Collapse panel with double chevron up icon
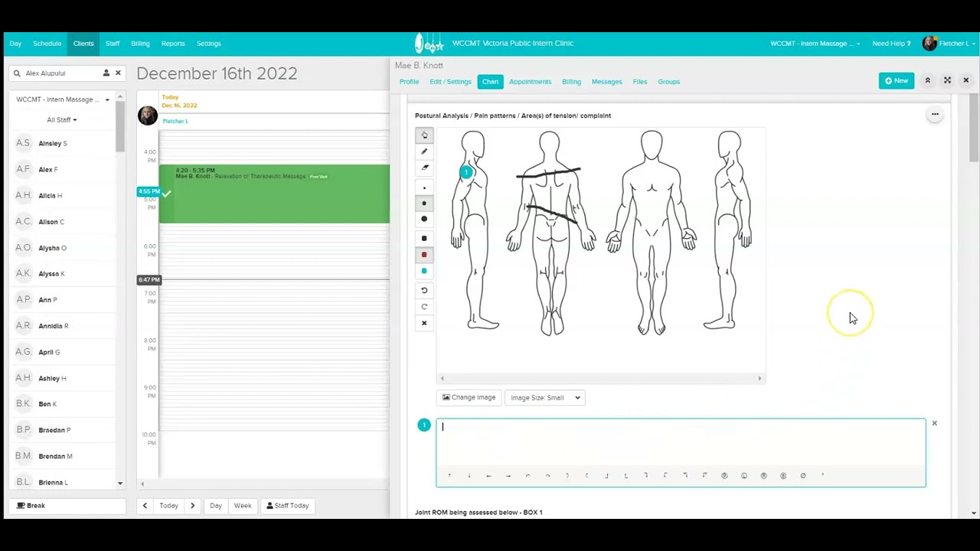 (x=927, y=80)
